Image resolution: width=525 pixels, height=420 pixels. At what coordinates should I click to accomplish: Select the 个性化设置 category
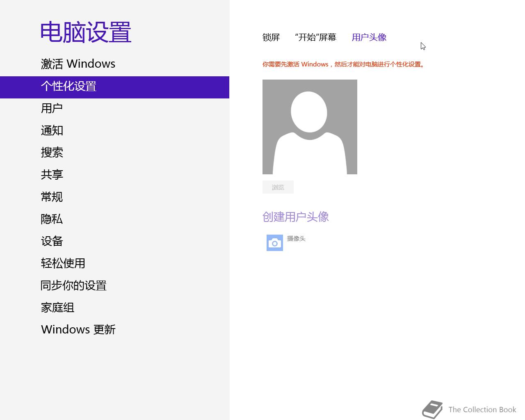(x=114, y=87)
